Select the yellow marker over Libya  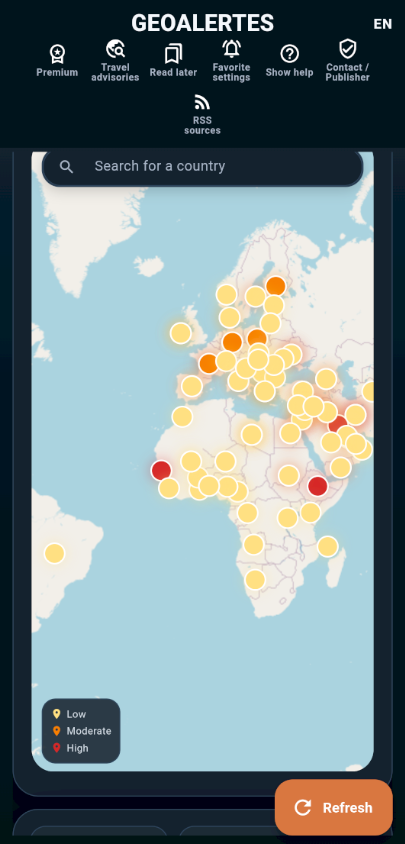pyautogui.click(x=252, y=434)
